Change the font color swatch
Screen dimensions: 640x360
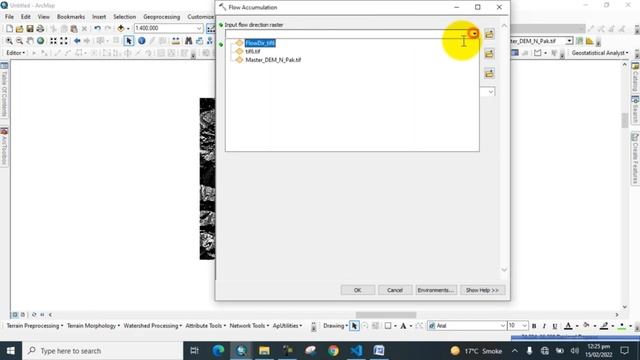[x=568, y=326]
